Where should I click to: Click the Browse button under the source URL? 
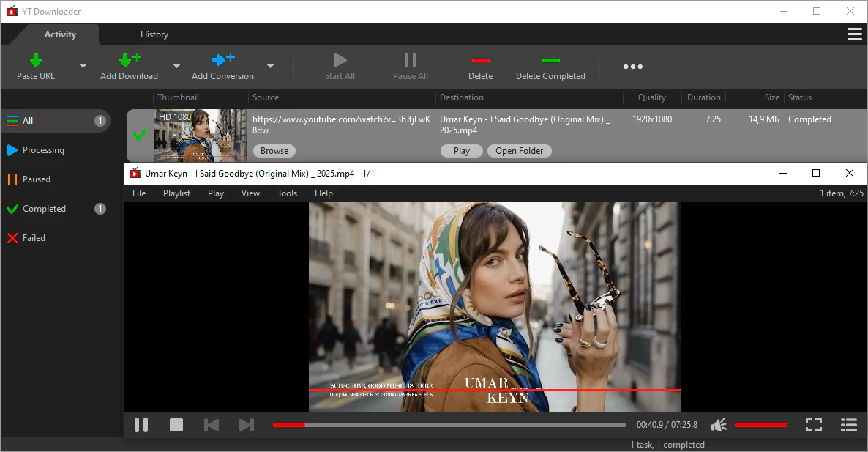(x=274, y=151)
